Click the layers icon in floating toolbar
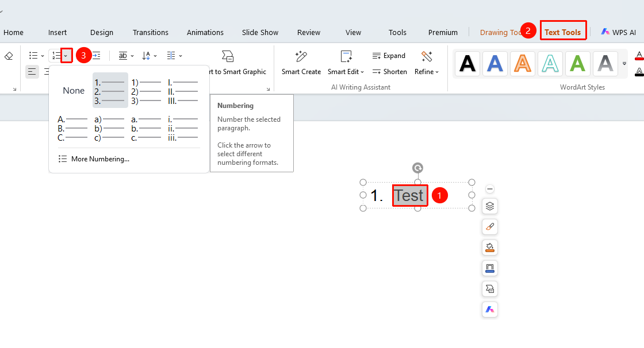Image resolution: width=644 pixels, height=348 pixels. pos(489,206)
